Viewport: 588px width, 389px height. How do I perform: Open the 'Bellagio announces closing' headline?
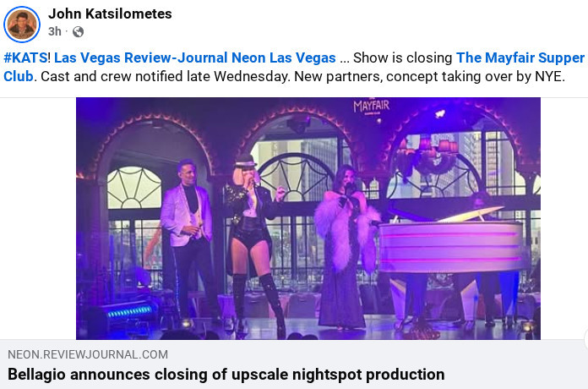tap(226, 375)
